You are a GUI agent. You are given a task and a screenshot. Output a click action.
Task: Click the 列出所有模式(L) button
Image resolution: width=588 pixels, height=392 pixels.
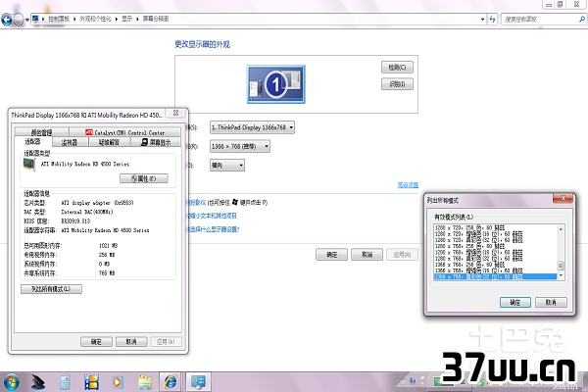[51, 289]
